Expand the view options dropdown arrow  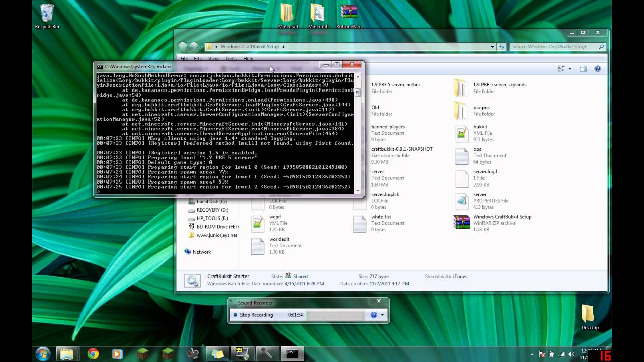pyautogui.click(x=570, y=69)
